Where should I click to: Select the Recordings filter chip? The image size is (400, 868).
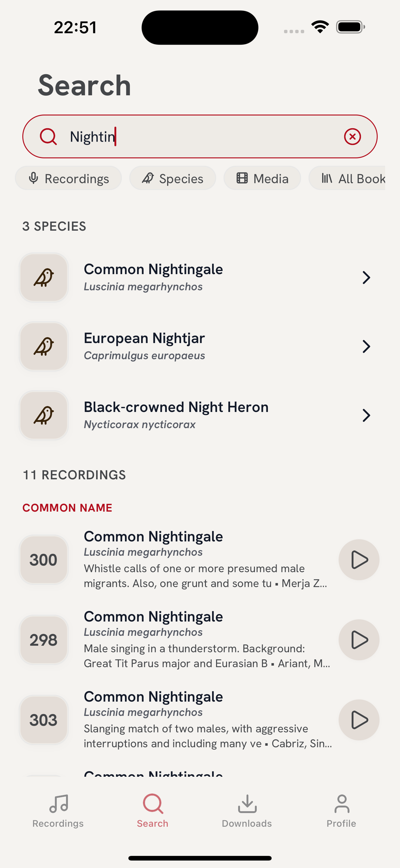68,178
